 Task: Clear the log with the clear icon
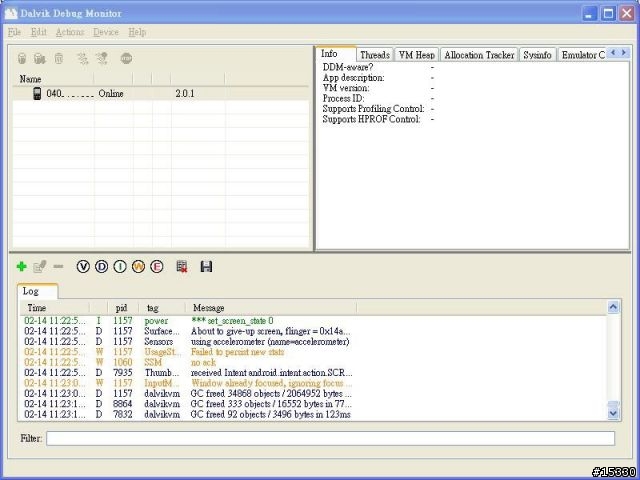(x=182, y=267)
